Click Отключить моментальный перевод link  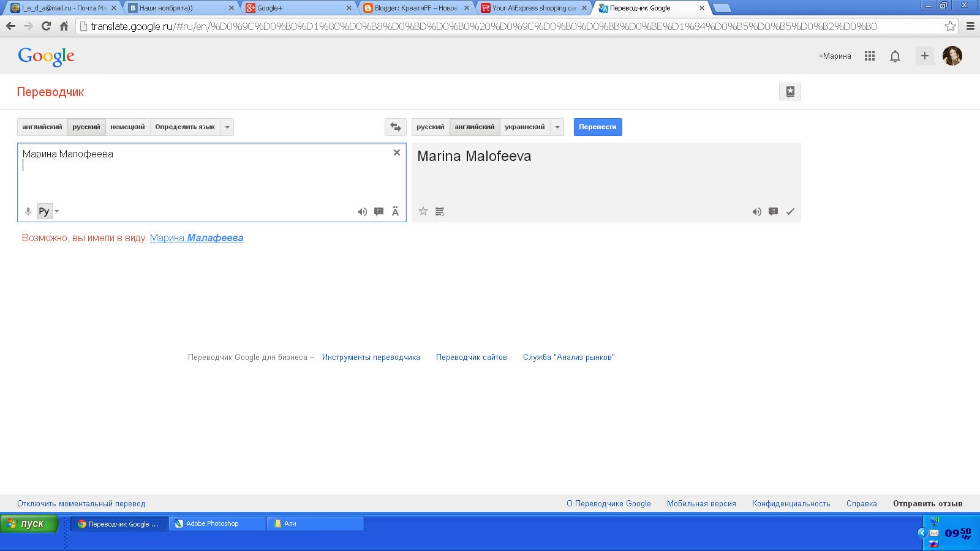(81, 504)
